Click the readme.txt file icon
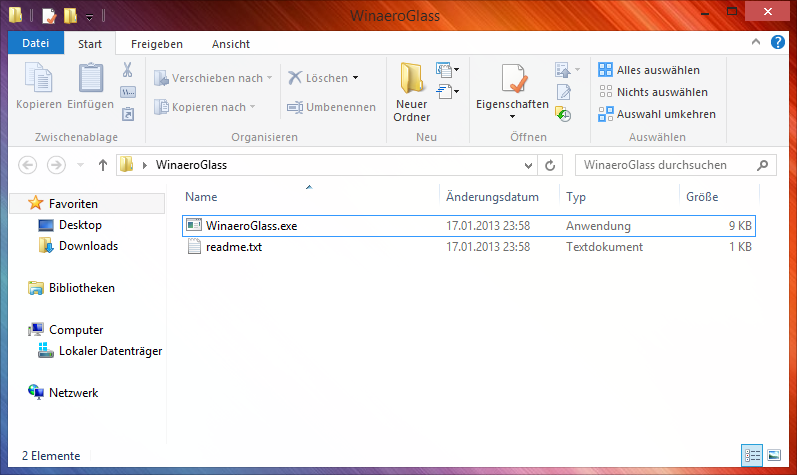797x475 pixels. pos(194,246)
